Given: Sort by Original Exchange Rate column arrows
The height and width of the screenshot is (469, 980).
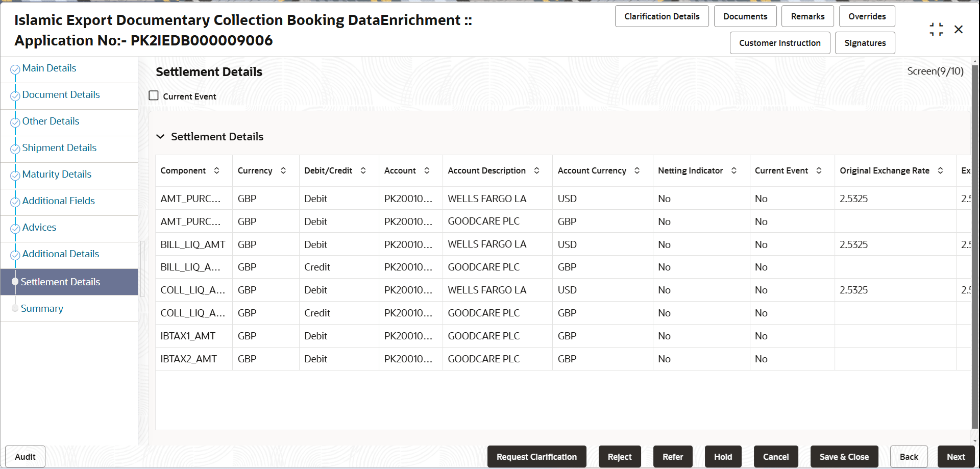Looking at the screenshot, I should point(940,170).
